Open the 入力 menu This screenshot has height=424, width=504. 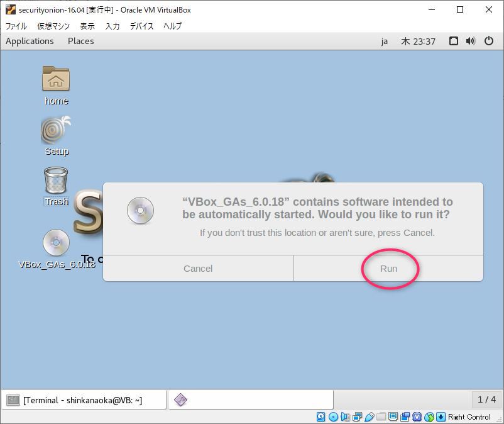(112, 26)
